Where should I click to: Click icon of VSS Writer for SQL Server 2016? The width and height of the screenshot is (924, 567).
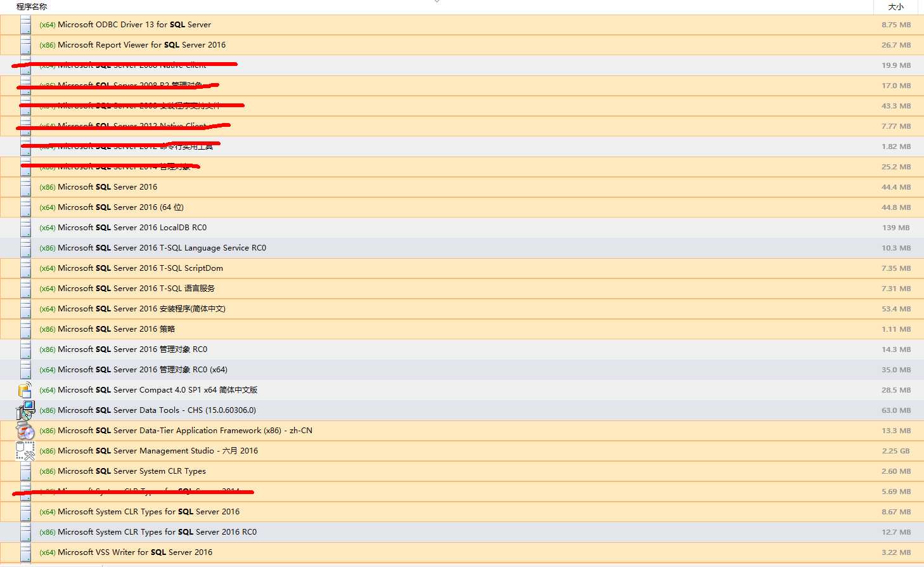point(25,552)
